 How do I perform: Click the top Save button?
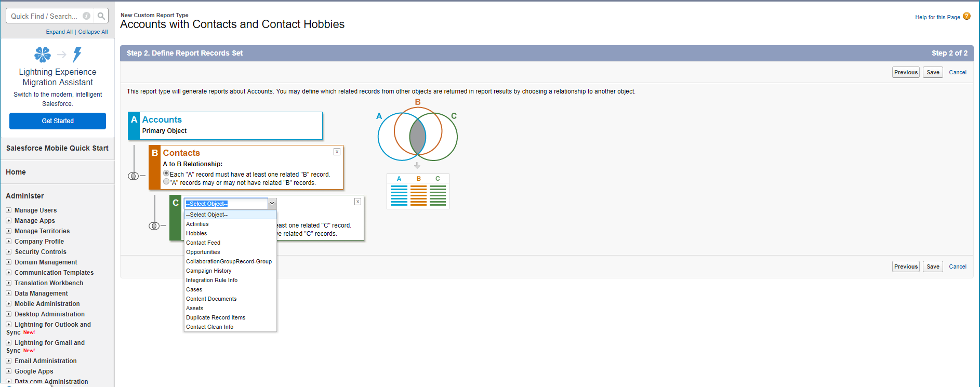(933, 72)
